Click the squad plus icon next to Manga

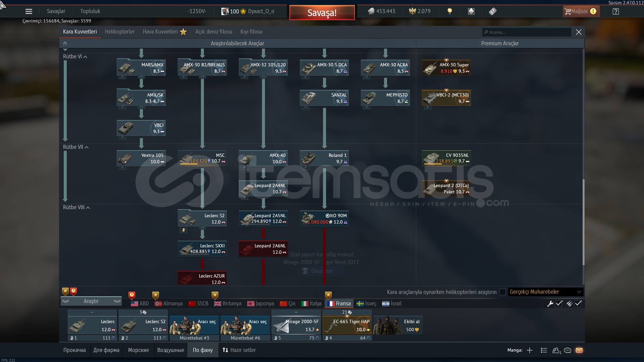(530, 350)
